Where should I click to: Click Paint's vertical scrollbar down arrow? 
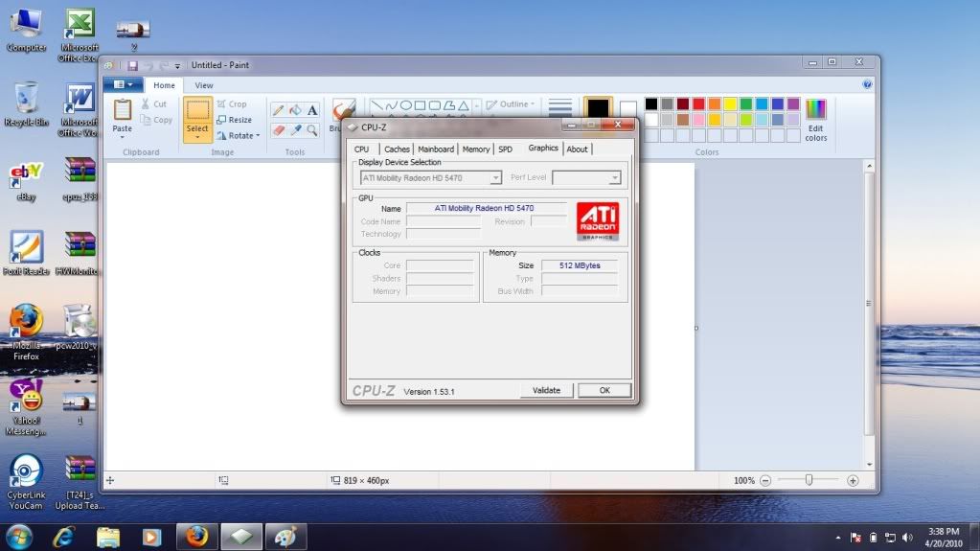pos(869,465)
